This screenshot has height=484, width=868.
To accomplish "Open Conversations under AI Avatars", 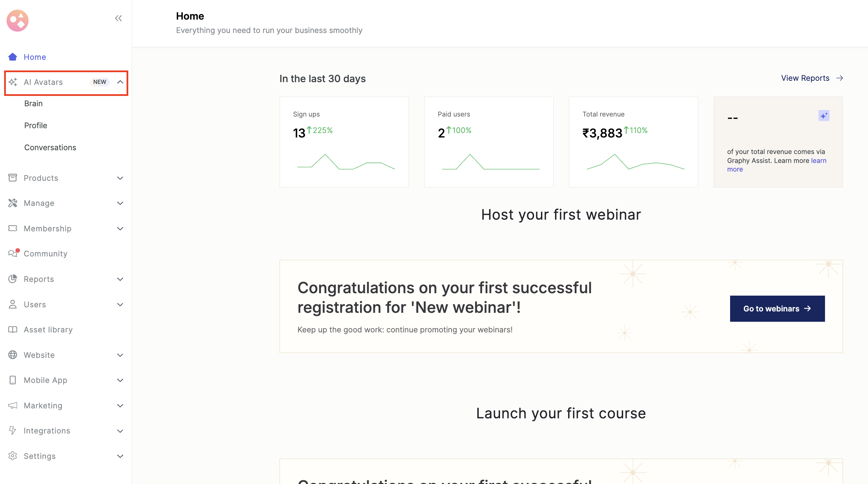I will [x=50, y=147].
